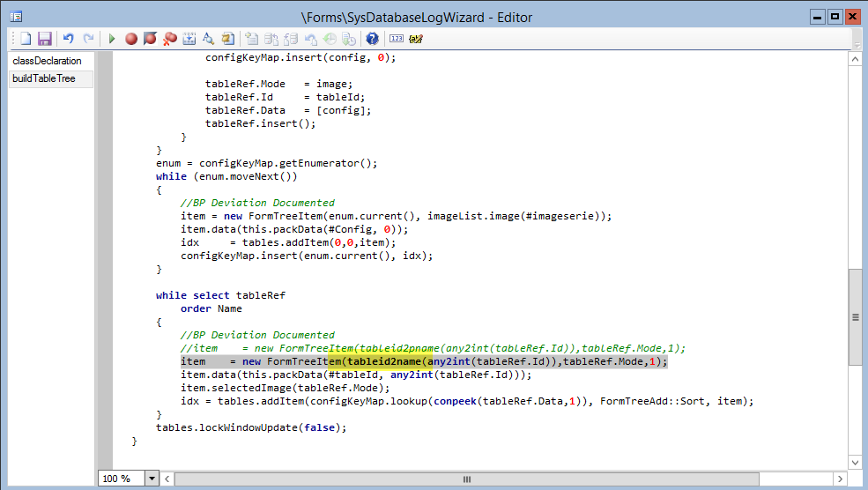Save the code with the floppy disk icon

pos(44,39)
